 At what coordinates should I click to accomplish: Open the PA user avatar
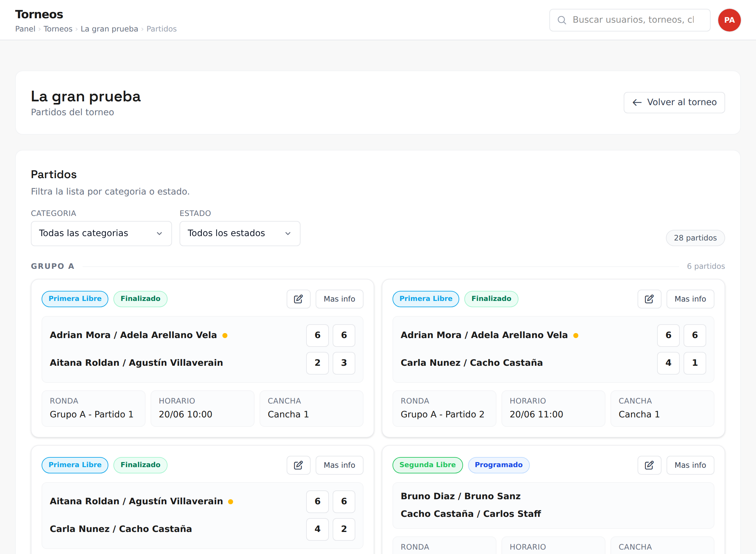coord(729,20)
